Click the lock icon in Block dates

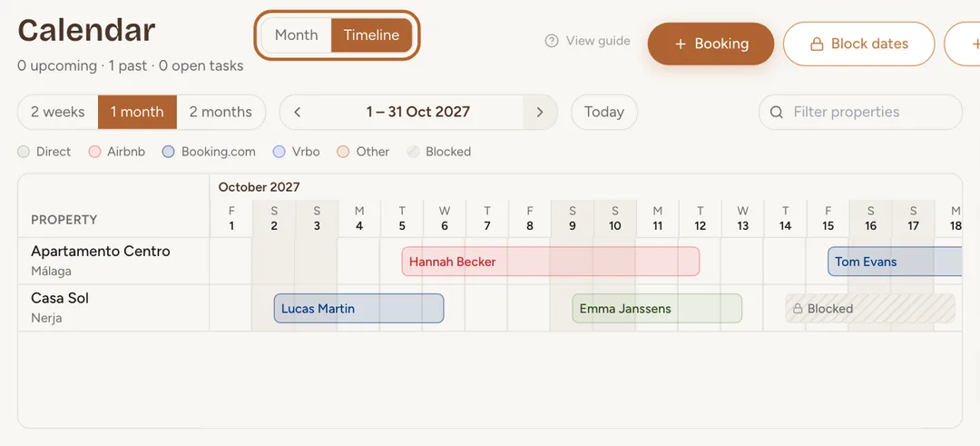[817, 45]
